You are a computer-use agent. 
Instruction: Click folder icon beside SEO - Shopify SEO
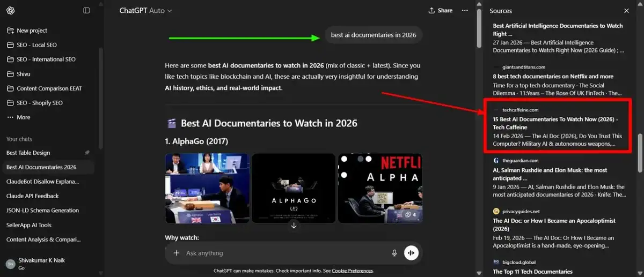click(10, 103)
